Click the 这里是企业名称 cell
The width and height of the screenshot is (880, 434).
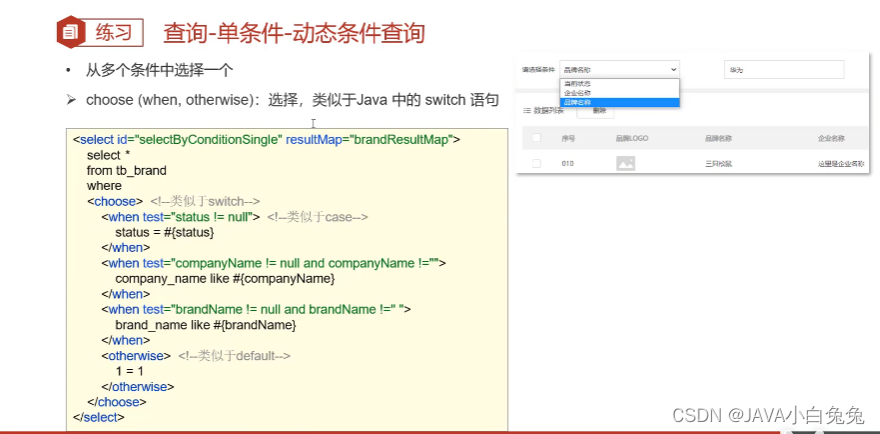tap(841, 164)
